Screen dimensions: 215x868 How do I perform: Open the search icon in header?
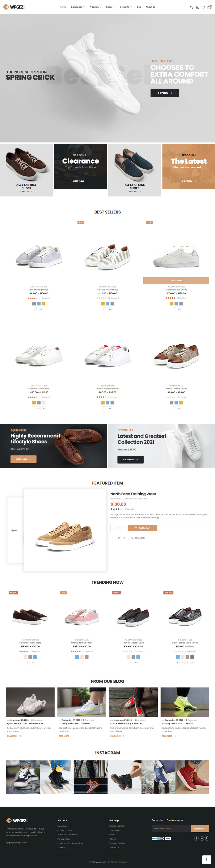click(191, 7)
